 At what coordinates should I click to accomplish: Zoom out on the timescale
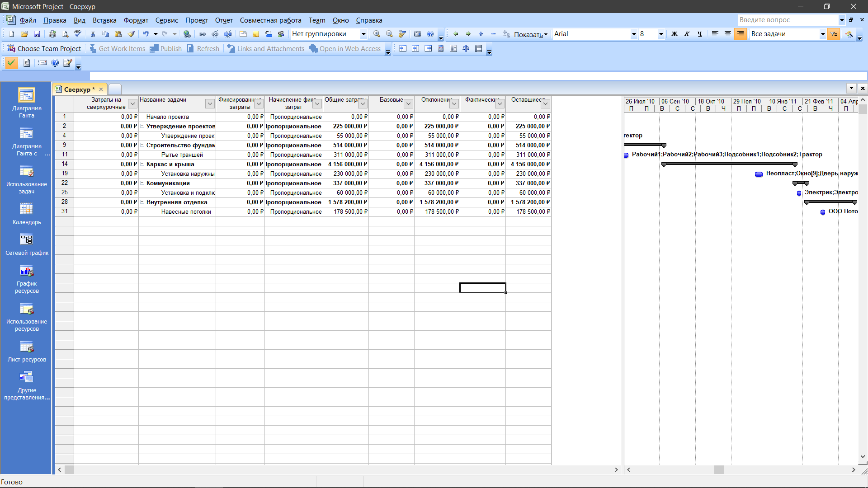tap(389, 34)
